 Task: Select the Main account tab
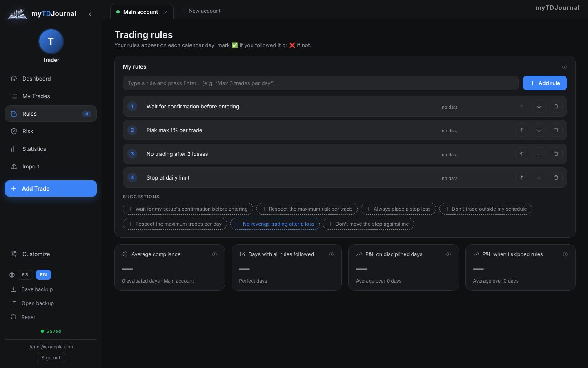(141, 12)
